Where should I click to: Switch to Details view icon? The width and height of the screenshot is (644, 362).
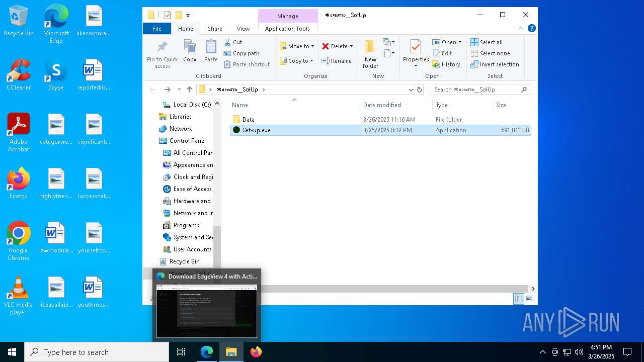click(x=519, y=299)
